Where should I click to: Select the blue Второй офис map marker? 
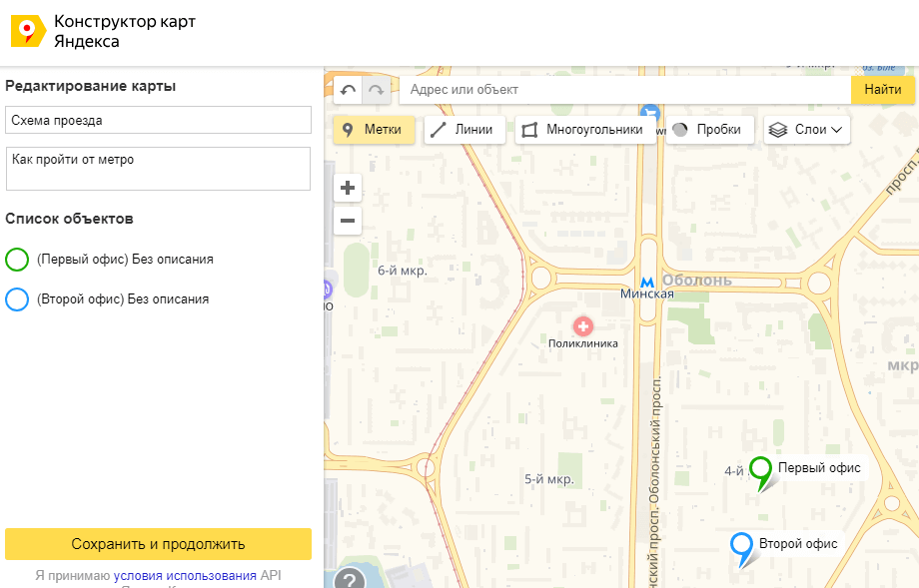click(741, 546)
